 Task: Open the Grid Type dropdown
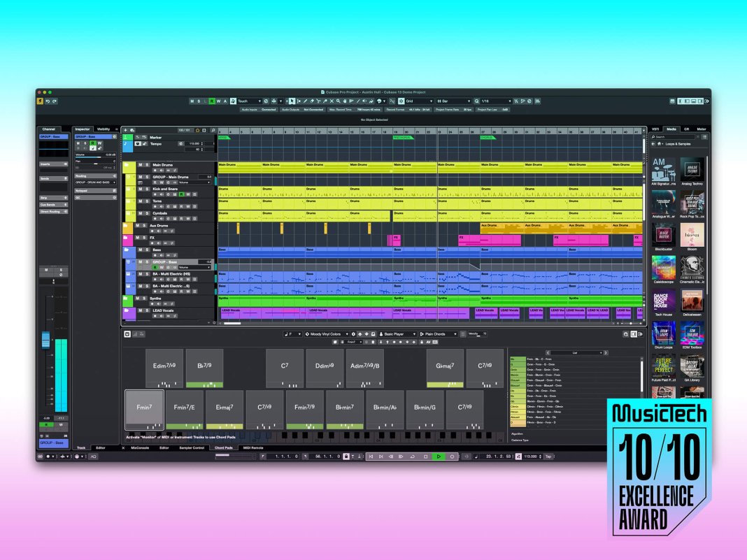[x=452, y=101]
